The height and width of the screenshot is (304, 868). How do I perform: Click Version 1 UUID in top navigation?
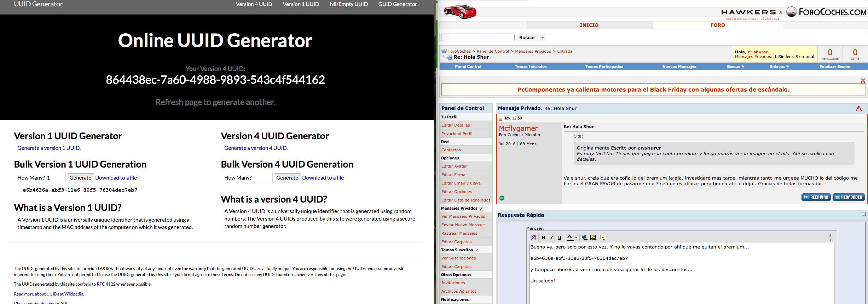301,4
